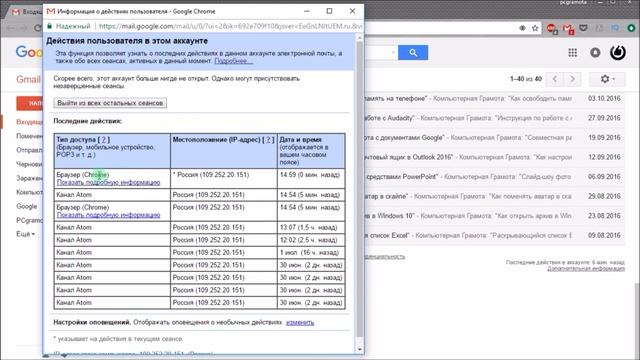Screen dimensions: 640x360
Task: Open the Помеченные folder in Gmail sidebar
Action: [x=29, y=136]
